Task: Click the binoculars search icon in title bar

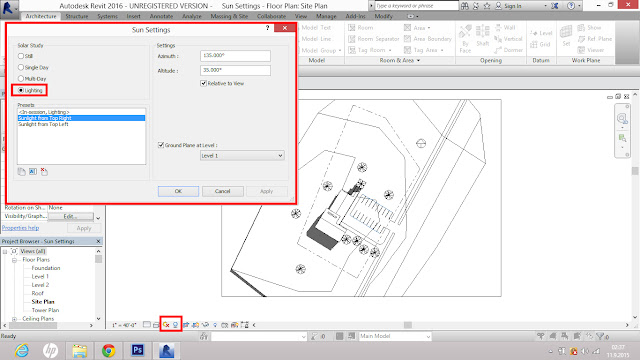Action: (x=464, y=6)
